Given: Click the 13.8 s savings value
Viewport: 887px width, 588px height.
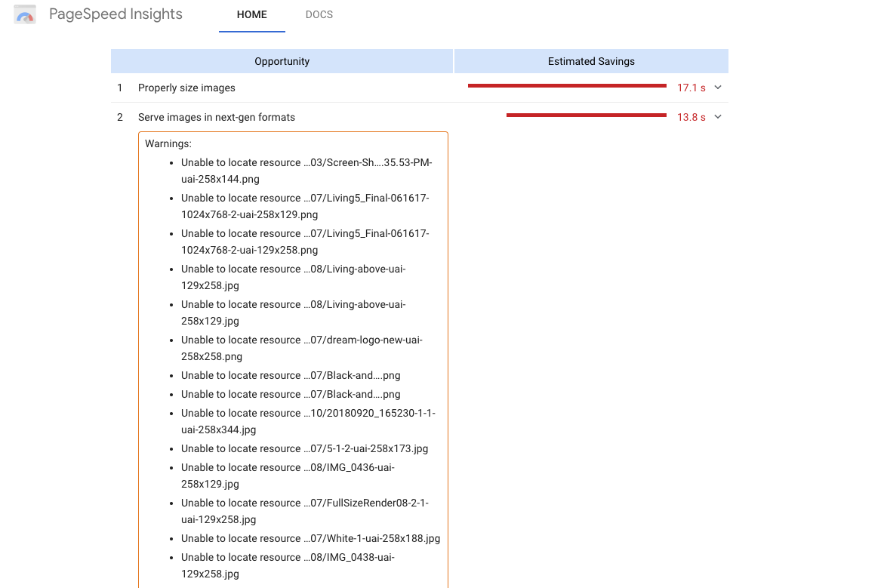Looking at the screenshot, I should pyautogui.click(x=691, y=118).
